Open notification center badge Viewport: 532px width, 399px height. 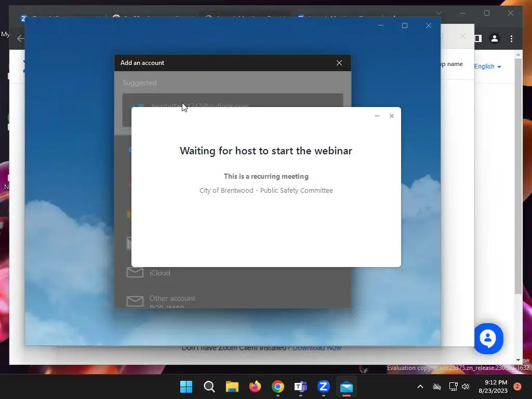click(x=517, y=387)
